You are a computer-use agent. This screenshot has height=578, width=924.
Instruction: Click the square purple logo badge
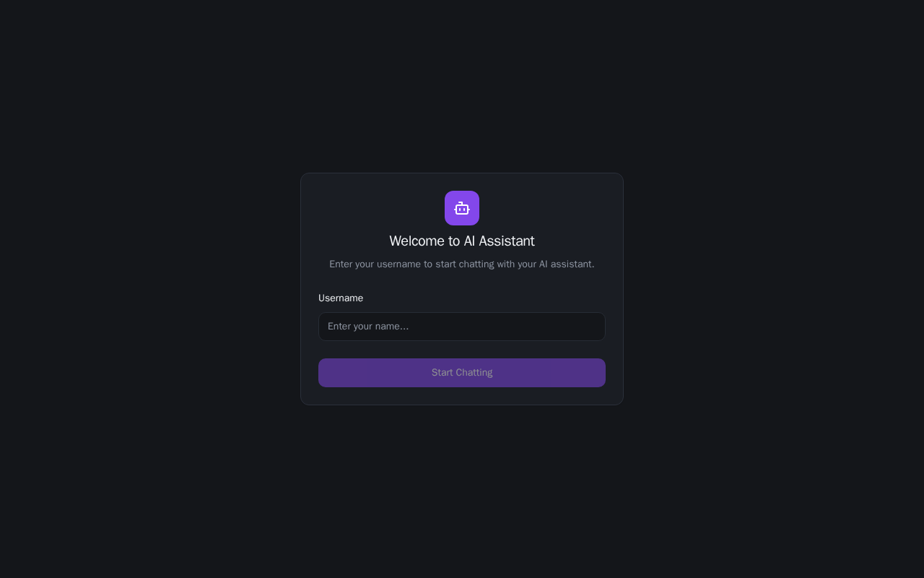pyautogui.click(x=462, y=208)
